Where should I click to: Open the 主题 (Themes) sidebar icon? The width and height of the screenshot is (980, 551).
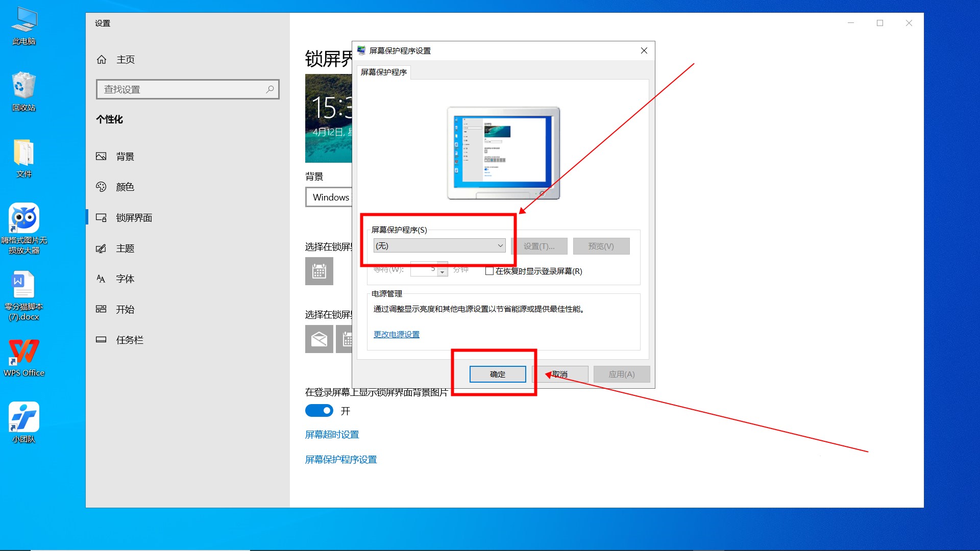[x=101, y=248]
